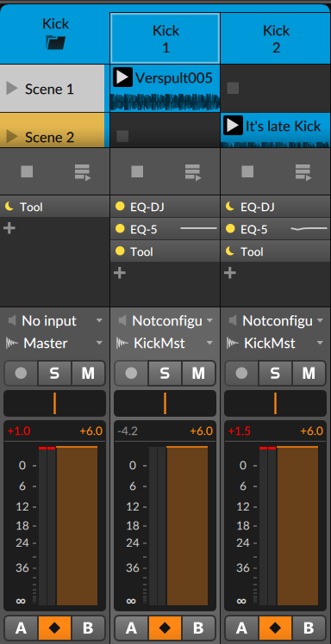331x644 pixels.
Task: Open the No input dropdown on Kick group
Action: click(x=54, y=321)
